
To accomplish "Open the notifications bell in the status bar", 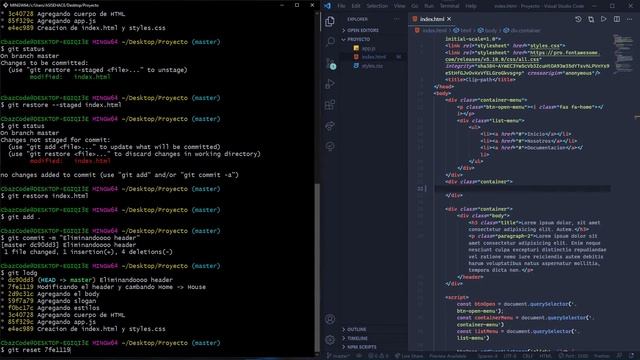I will click(x=632, y=356).
